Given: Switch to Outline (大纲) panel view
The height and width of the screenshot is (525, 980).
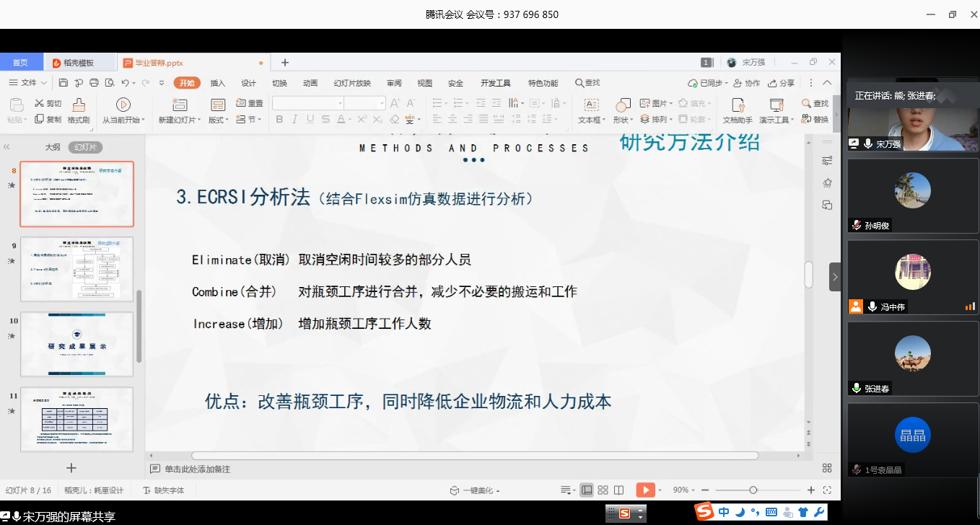Looking at the screenshot, I should [53, 147].
